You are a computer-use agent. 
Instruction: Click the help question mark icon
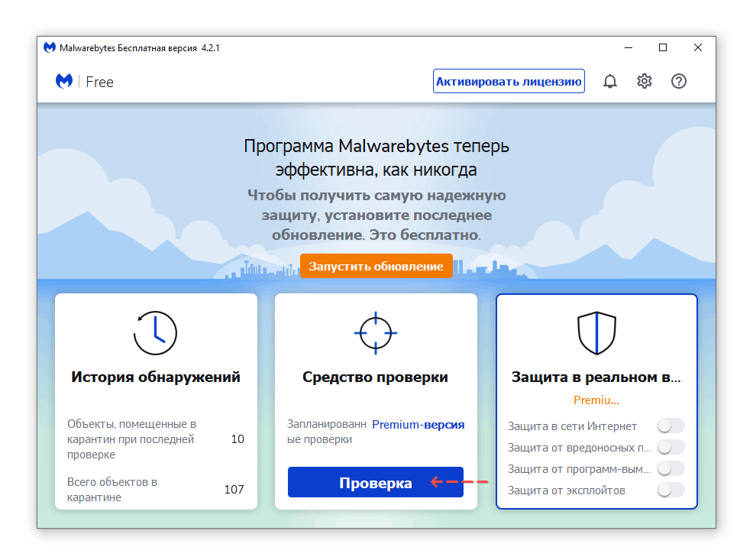point(679,81)
